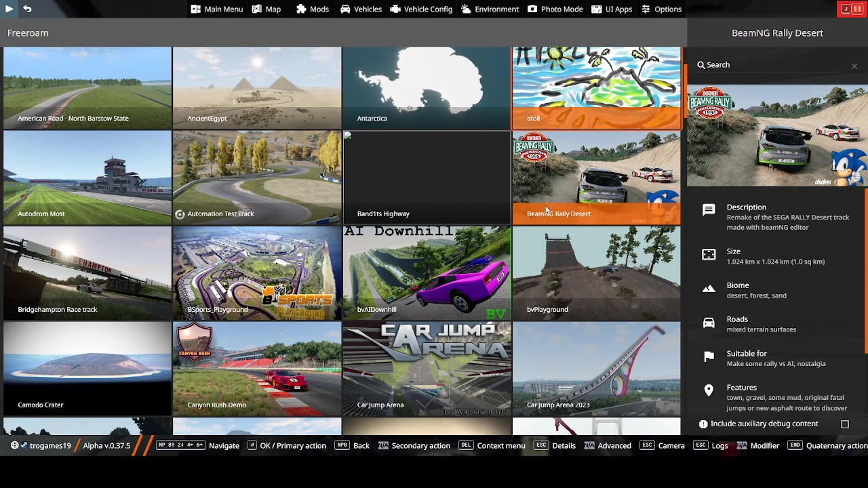Click the ESC key icon beside Camera
Screen dimensions: 868x488
(x=648, y=445)
